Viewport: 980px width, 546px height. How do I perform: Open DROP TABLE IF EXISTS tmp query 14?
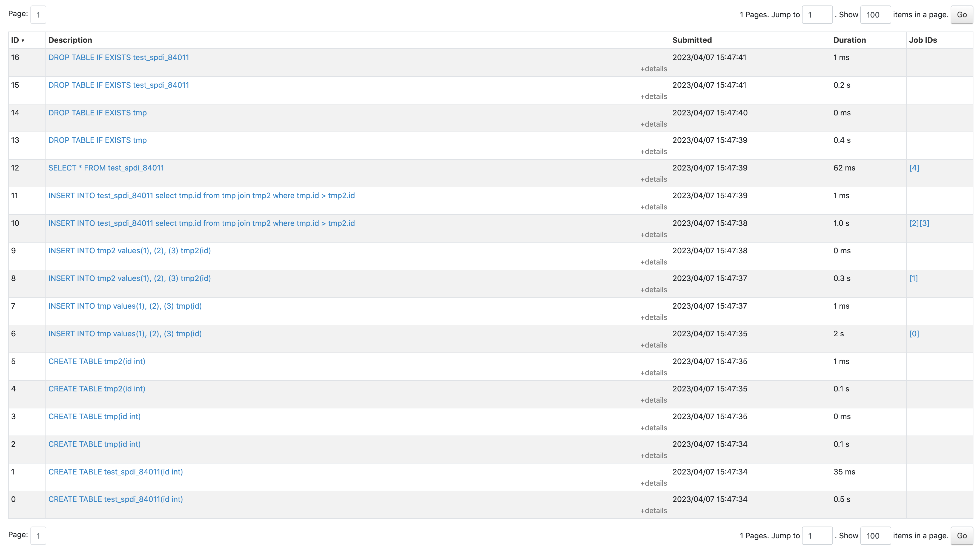(x=98, y=113)
